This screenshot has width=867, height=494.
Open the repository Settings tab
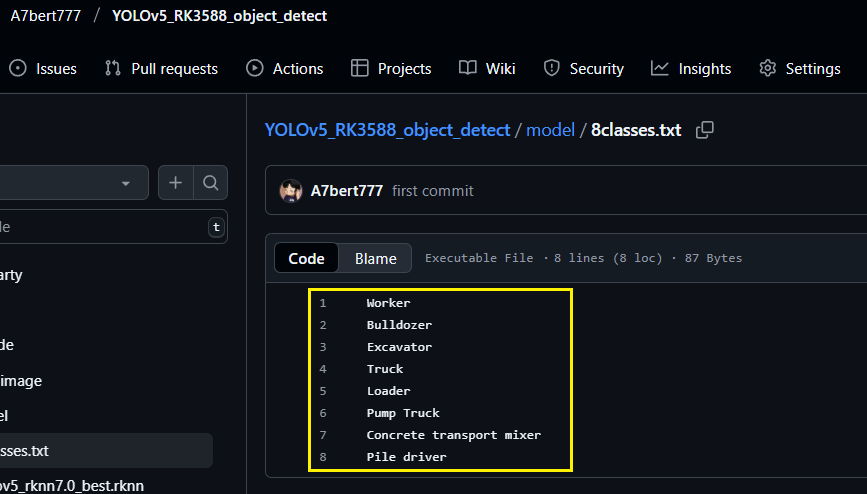[x=800, y=69]
